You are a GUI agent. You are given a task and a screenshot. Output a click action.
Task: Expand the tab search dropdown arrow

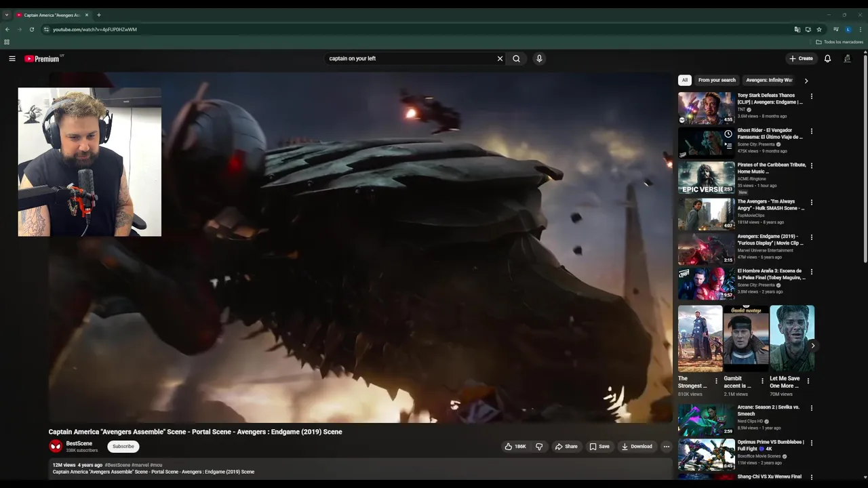coord(7,15)
